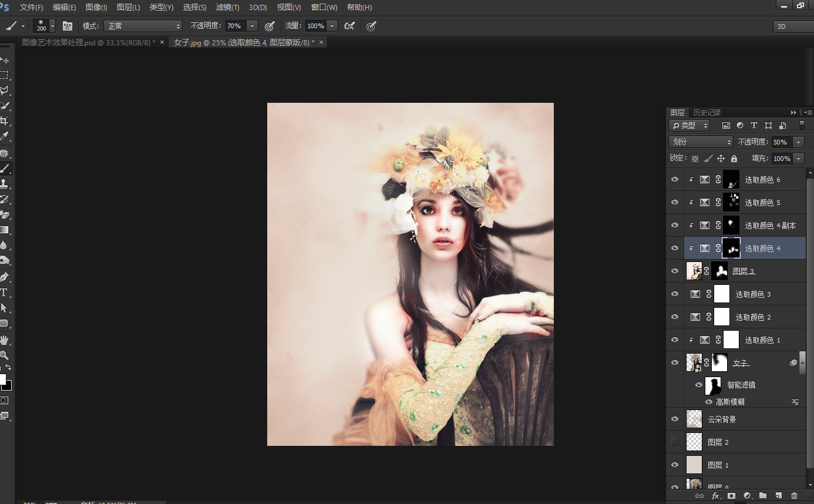Open the 滤镜(T) menu
814x504 pixels.
pyautogui.click(x=227, y=8)
